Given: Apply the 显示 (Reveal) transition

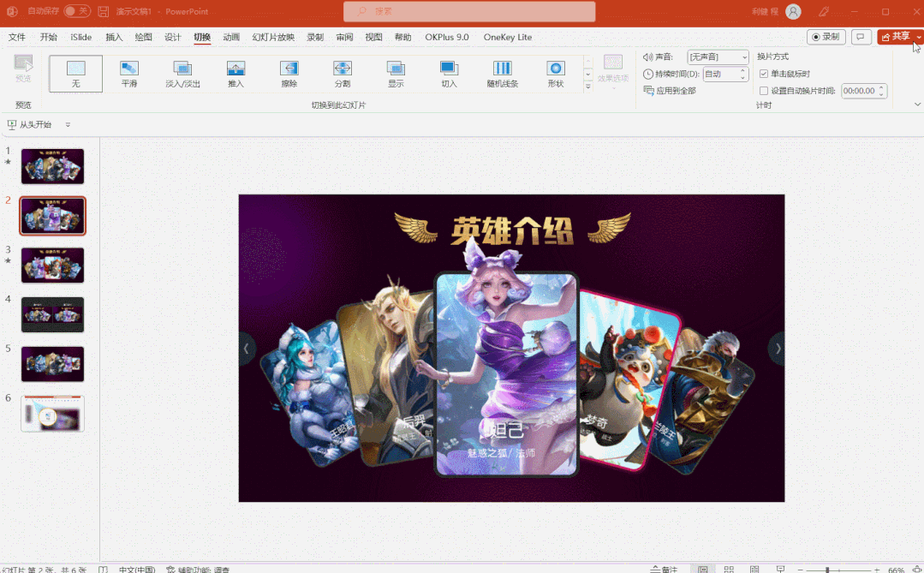Looking at the screenshot, I should pos(396,74).
